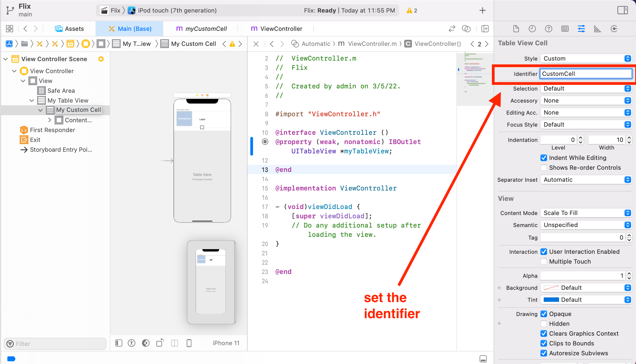
Task: Open the Attributes inspector icon
Action: 581,29
